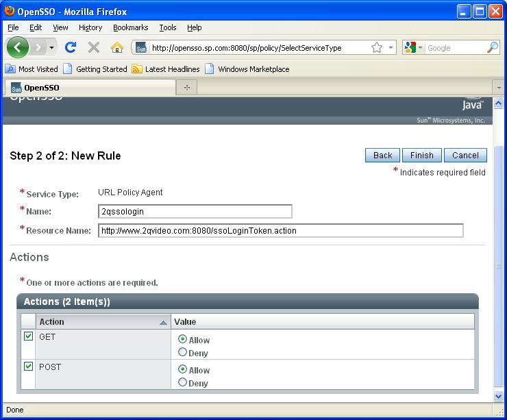Click the browser Forward arrow
This screenshot has height=420, width=507.
click(38, 47)
